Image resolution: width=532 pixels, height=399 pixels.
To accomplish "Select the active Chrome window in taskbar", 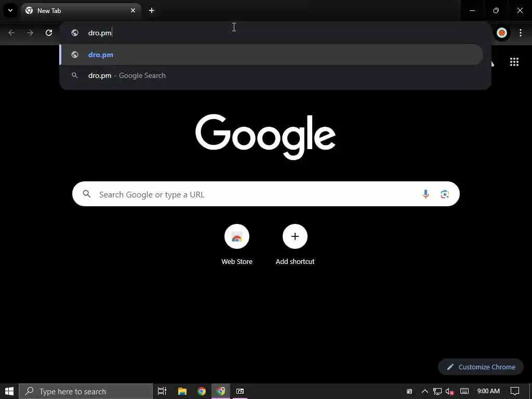I will (221, 391).
